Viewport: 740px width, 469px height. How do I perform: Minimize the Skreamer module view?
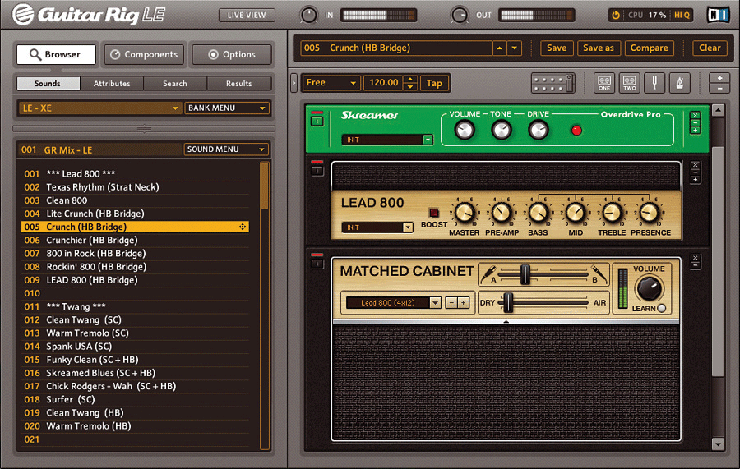coord(695,123)
